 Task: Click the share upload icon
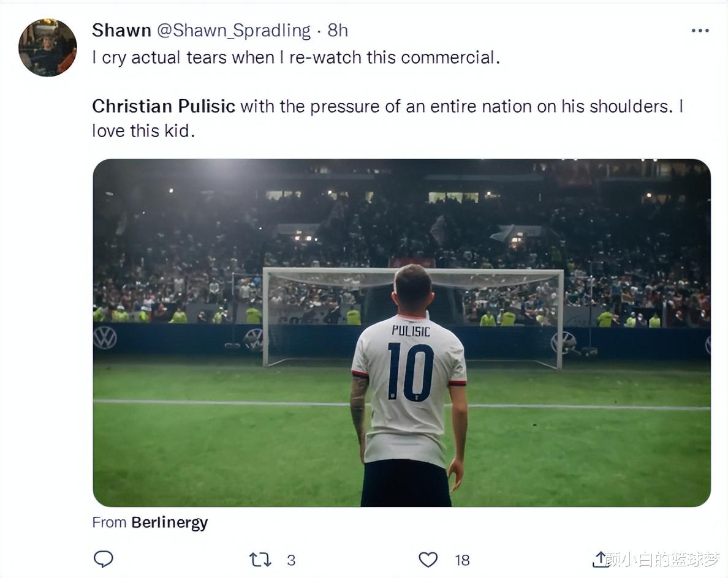pos(600,559)
